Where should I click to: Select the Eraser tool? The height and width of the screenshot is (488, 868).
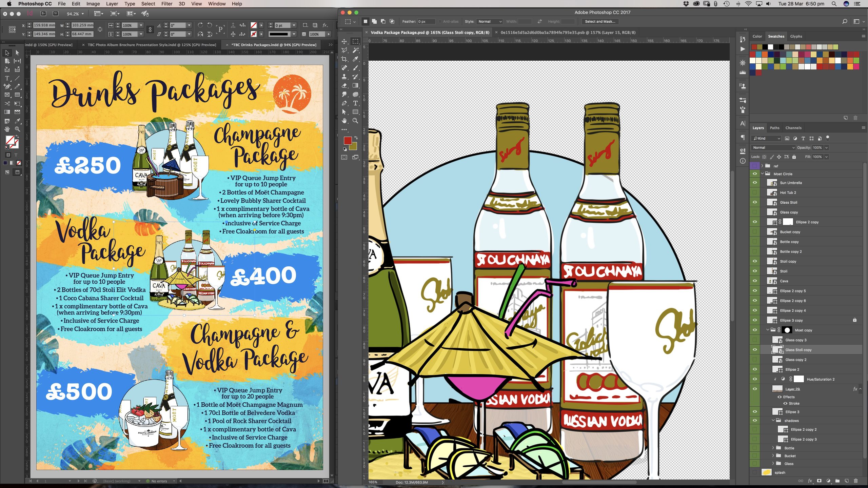(x=344, y=85)
